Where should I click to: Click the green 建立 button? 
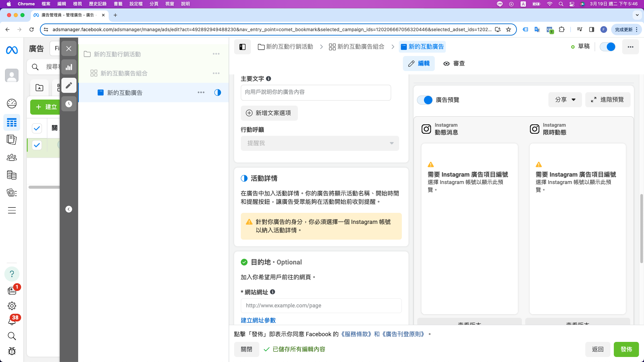(x=45, y=107)
